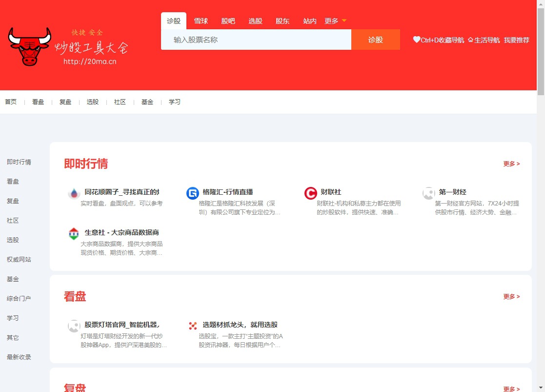Screen dimensions: 545x392
Task: Switch to the 股吧 search tab
Action: tap(228, 21)
